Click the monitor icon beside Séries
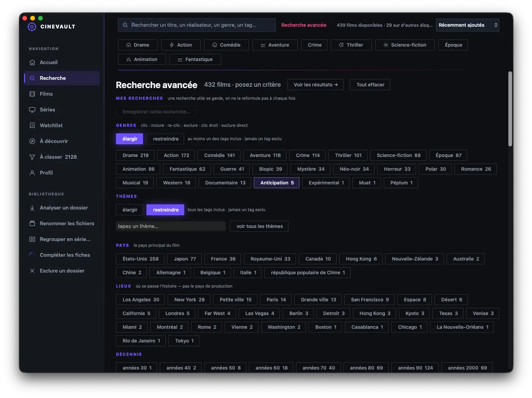Image resolution: width=532 pixels, height=398 pixels. (32, 110)
